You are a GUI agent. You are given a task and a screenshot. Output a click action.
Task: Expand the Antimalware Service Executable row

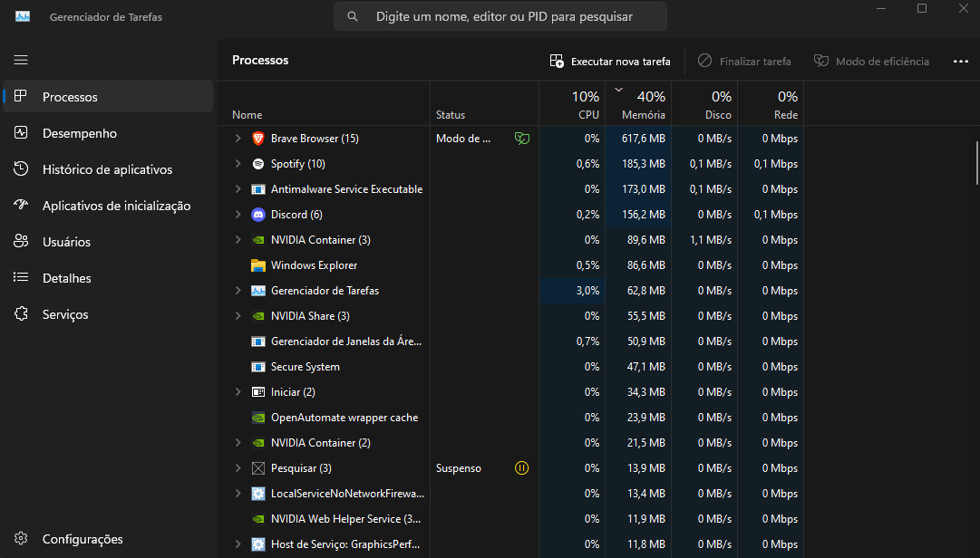tap(238, 189)
